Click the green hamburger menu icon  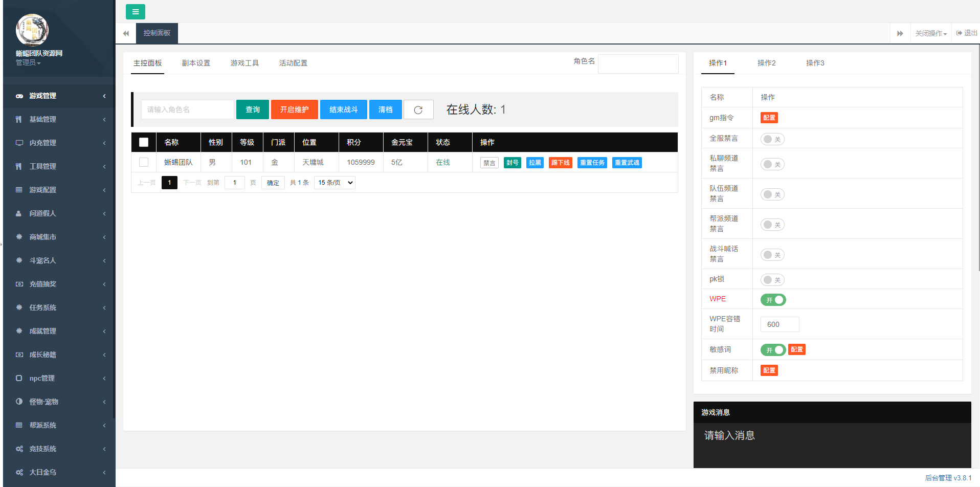[135, 12]
